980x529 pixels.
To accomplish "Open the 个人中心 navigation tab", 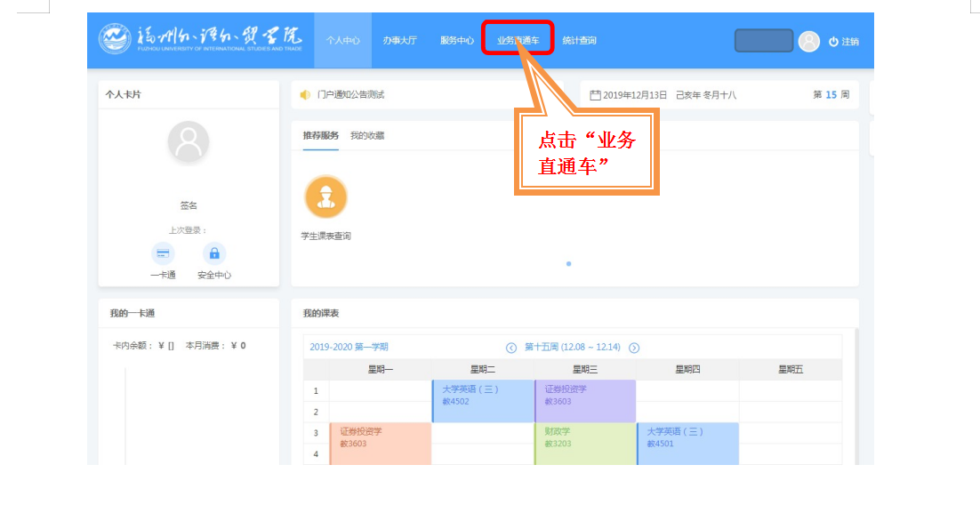I will tap(342, 41).
